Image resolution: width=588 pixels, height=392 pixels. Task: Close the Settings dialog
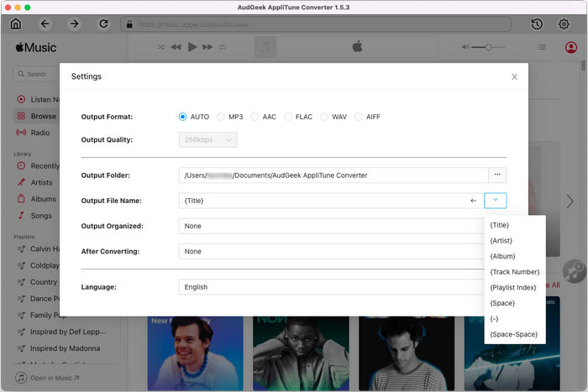coord(514,76)
